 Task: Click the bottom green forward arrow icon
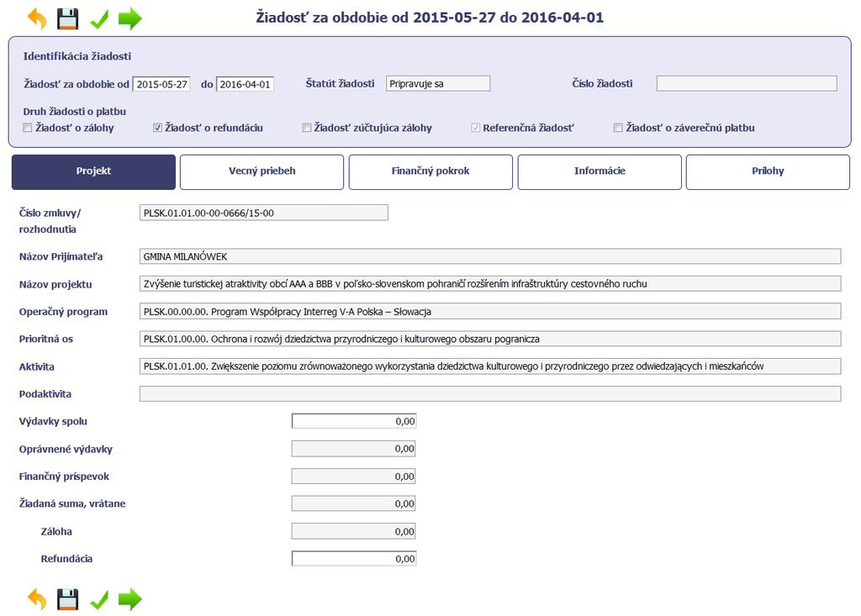click(x=130, y=599)
